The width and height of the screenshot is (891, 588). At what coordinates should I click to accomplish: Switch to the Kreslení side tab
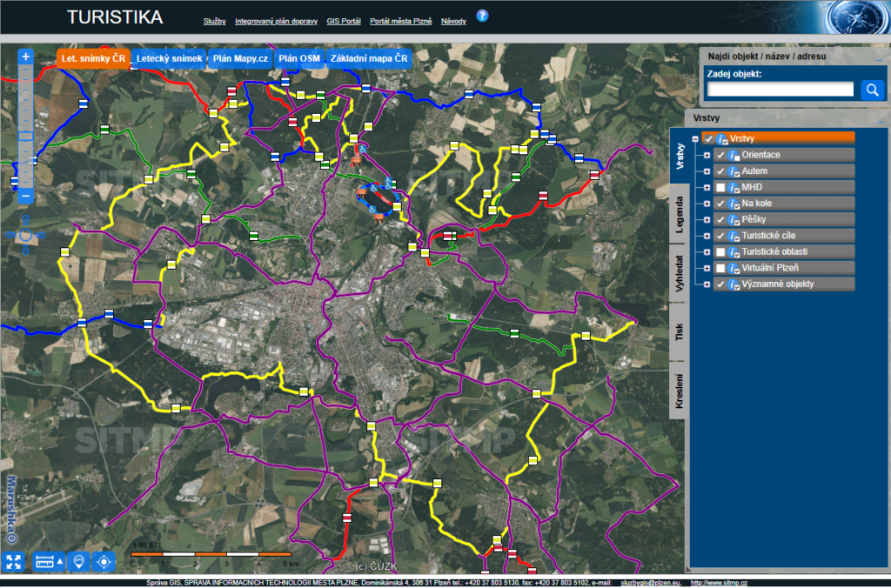[x=679, y=391]
